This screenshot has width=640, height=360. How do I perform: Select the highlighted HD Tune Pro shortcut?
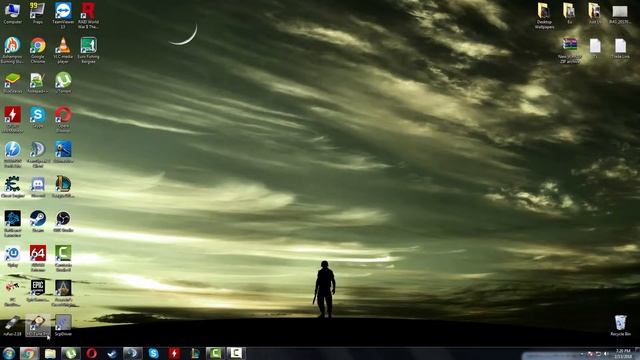tap(38, 325)
